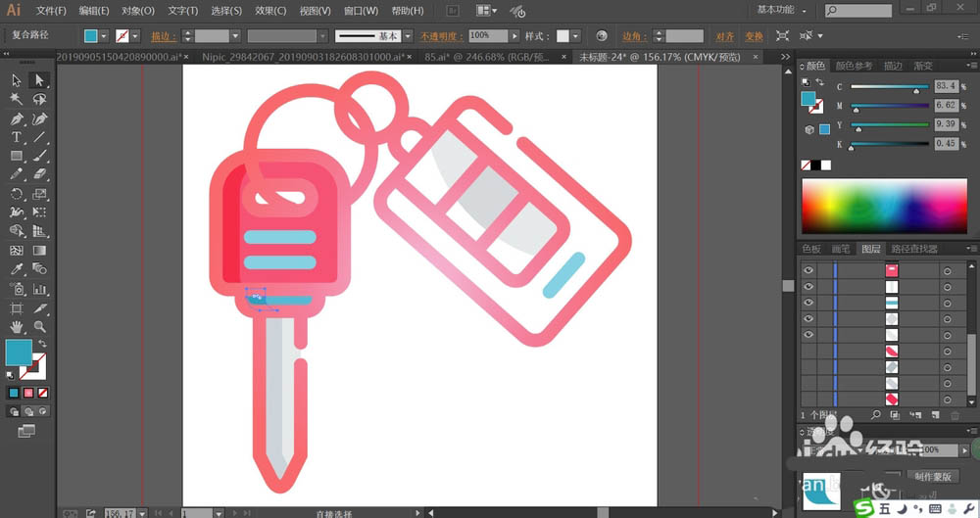Click swap fill and stroke arrows in toolbox
Screen dimensions: 980x518
(x=42, y=344)
